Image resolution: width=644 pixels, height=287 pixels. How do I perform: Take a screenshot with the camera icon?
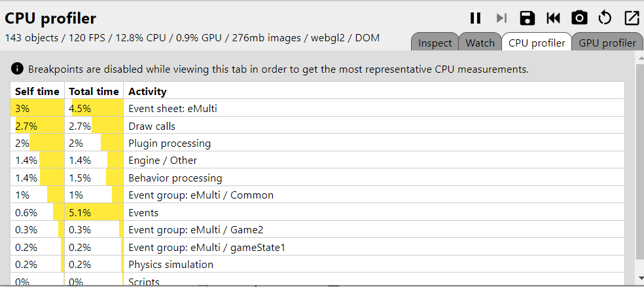(579, 18)
